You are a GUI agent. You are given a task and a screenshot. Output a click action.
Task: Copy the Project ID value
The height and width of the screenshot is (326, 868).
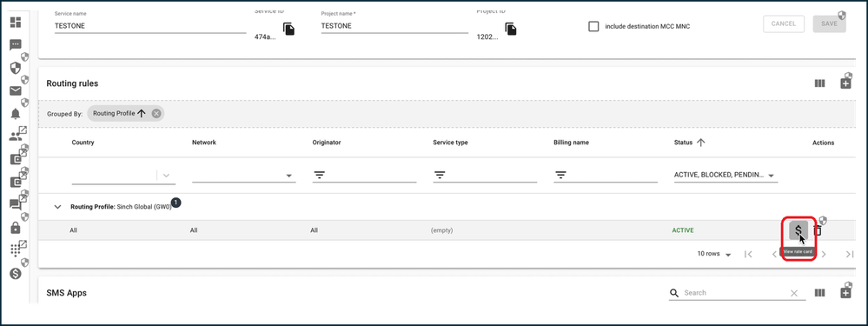510,29
